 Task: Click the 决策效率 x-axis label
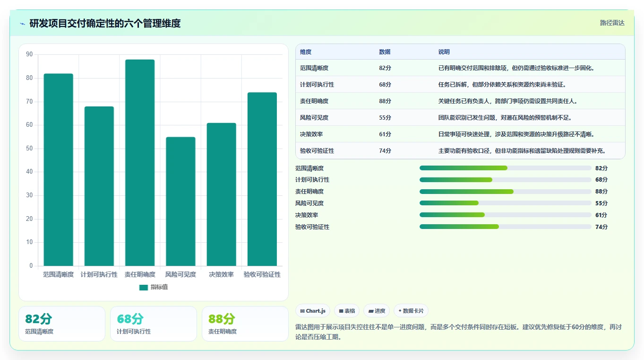point(221,274)
